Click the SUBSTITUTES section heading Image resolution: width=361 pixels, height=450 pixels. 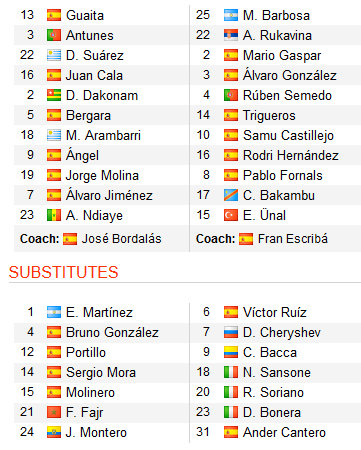click(63, 272)
